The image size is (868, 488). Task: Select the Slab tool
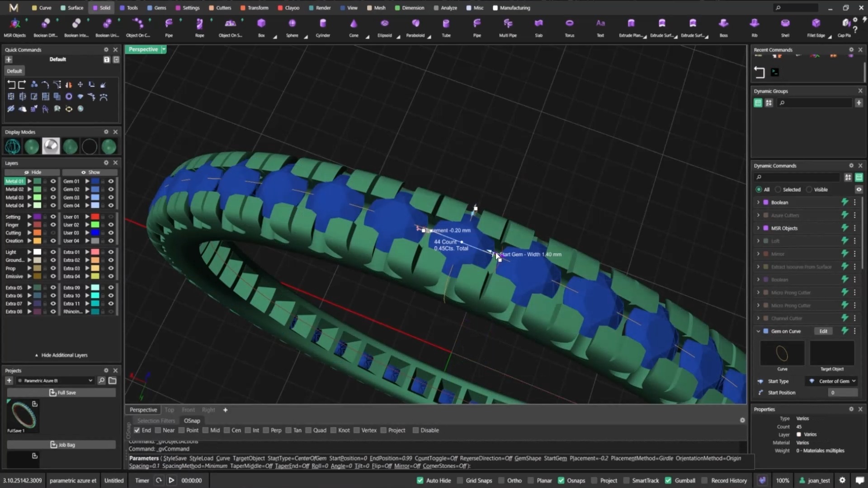(x=538, y=27)
